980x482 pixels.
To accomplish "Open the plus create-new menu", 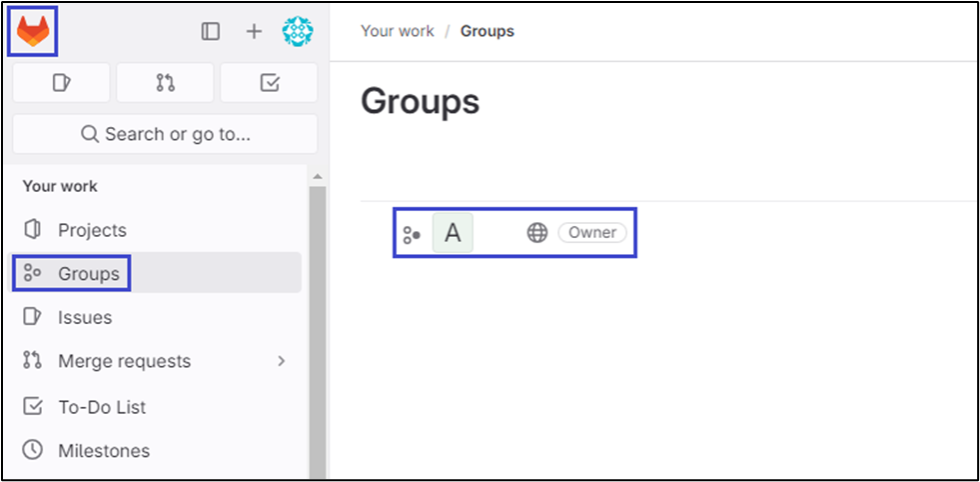I will 254,32.
